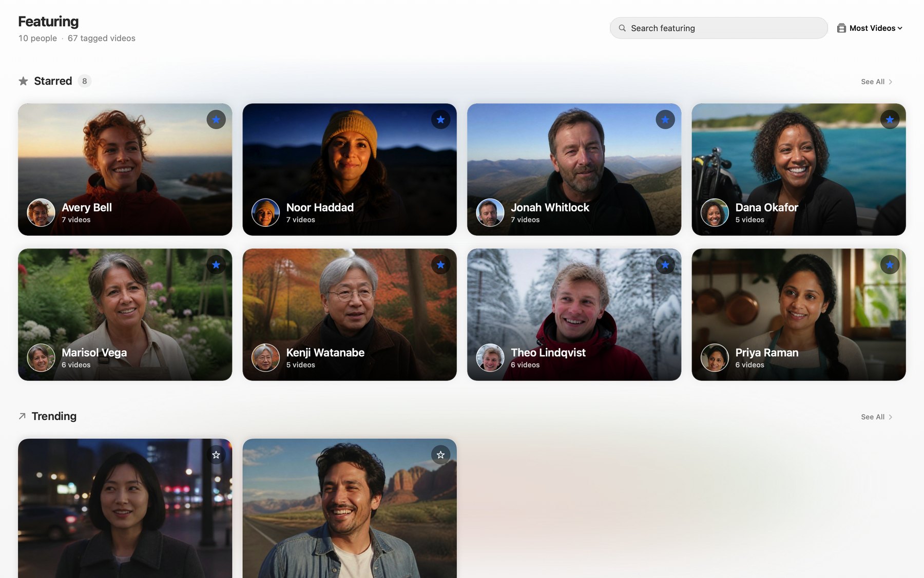Click Theo Lindqvist's round avatar
924x578 pixels.
[490, 358]
